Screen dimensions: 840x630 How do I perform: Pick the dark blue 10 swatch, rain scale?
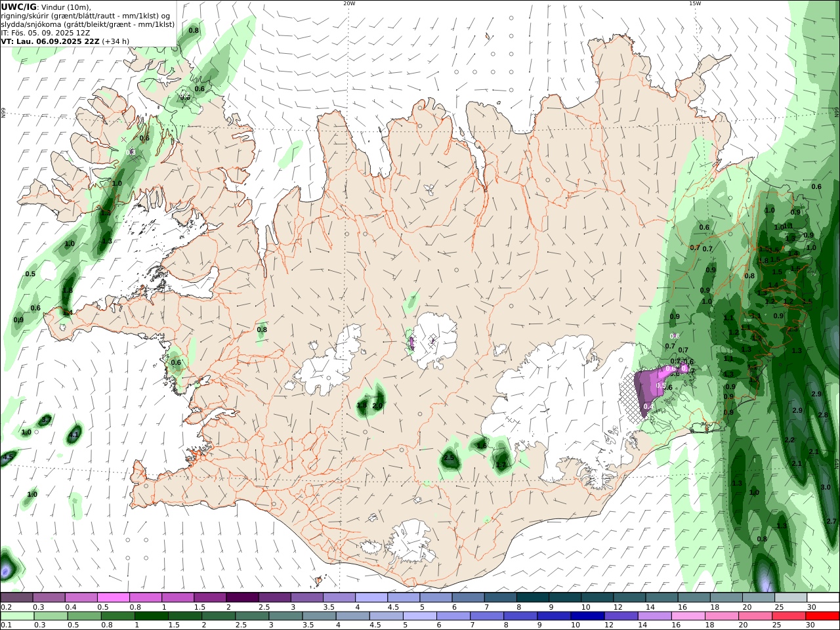[587, 616]
